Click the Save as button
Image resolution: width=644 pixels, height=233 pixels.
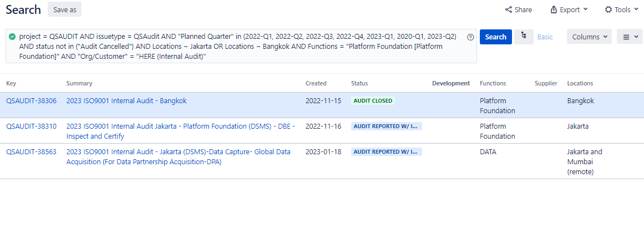(64, 9)
